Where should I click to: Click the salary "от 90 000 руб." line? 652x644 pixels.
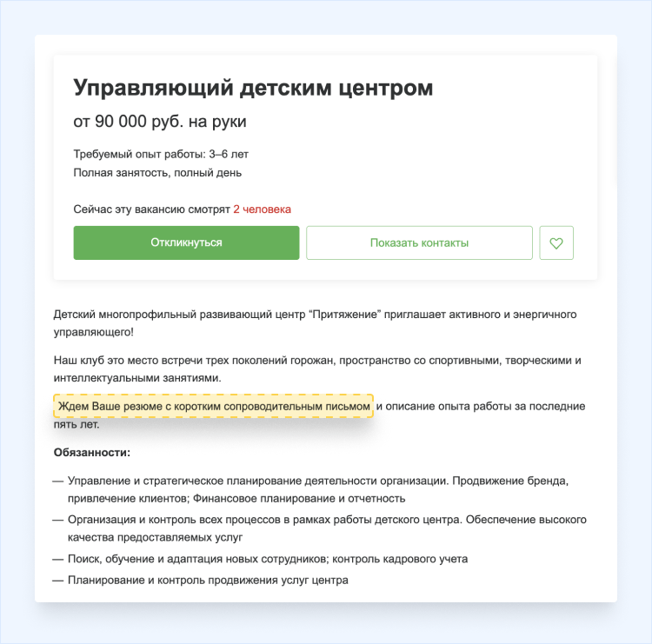click(x=160, y=122)
